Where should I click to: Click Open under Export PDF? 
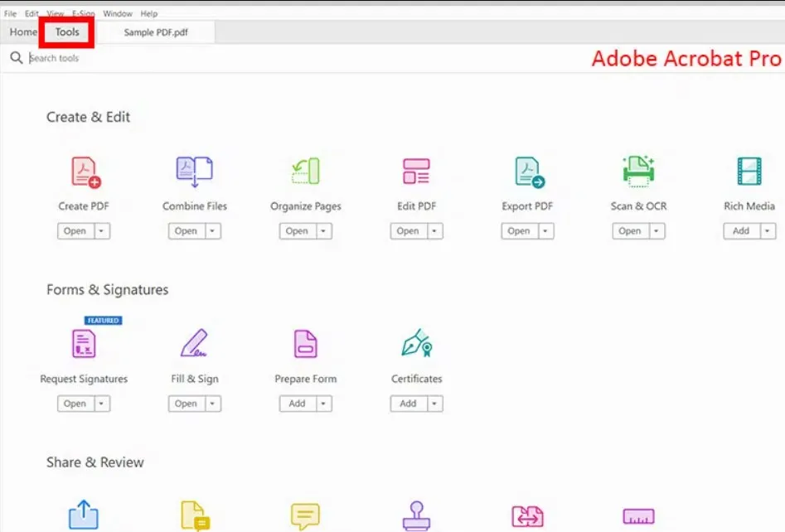click(x=519, y=231)
